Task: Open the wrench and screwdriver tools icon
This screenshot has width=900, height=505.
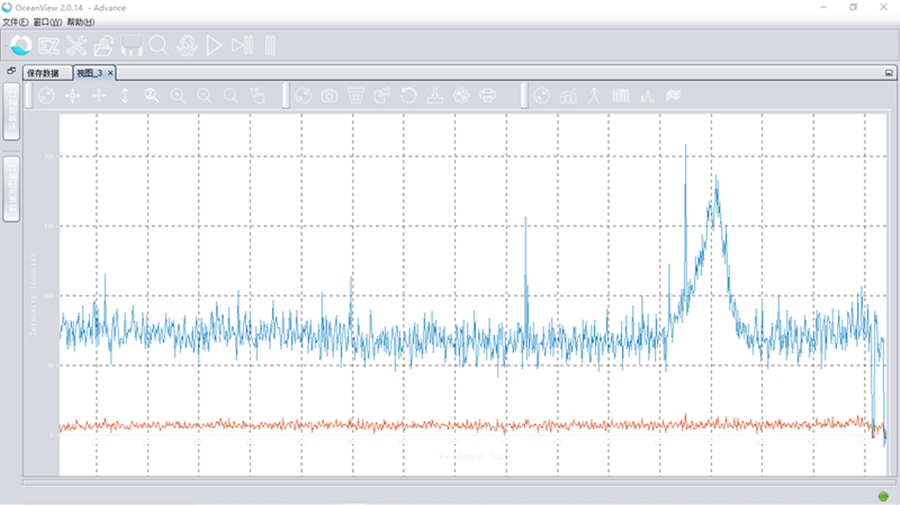Action: point(77,45)
